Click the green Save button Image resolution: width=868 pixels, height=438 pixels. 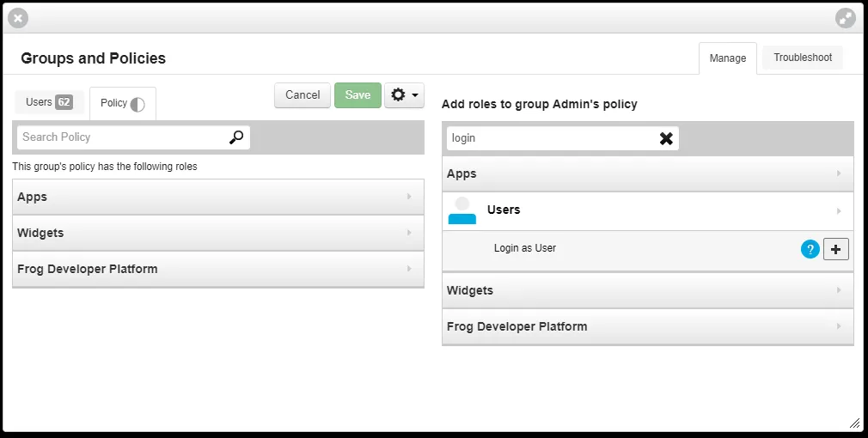[358, 95]
